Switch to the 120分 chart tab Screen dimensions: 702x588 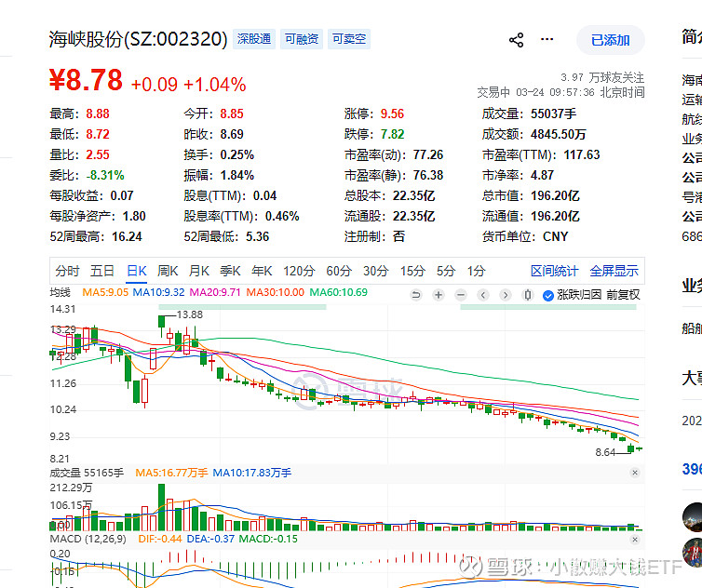[x=299, y=271]
